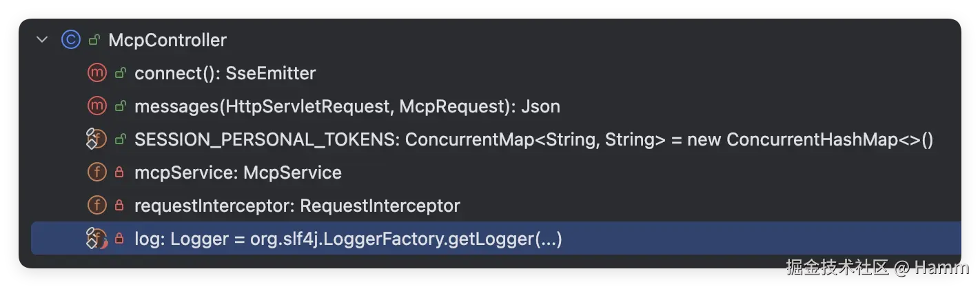Screen dimensions: 980x287
Task: Click the static field icon for SESSION_PERSONAL_TOKENS
Action: pyautogui.click(x=96, y=139)
